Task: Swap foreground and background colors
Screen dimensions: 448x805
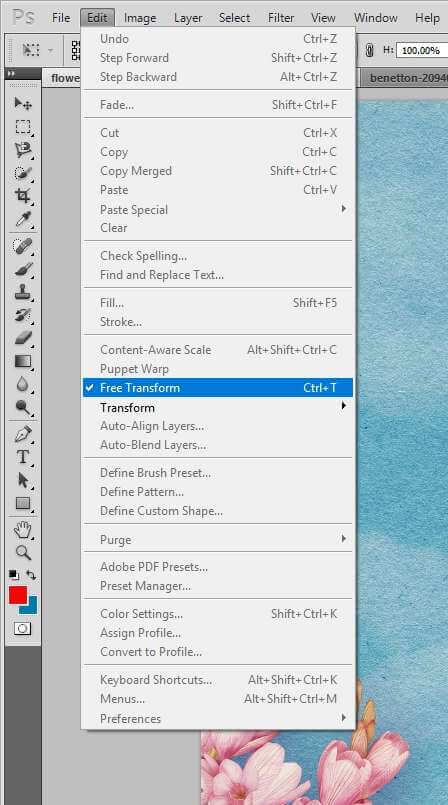Action: tap(31, 575)
